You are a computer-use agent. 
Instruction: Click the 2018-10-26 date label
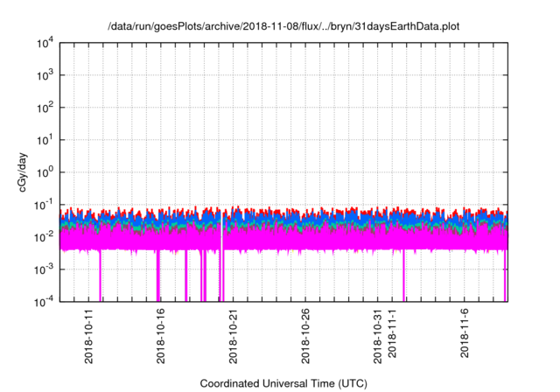point(305,337)
